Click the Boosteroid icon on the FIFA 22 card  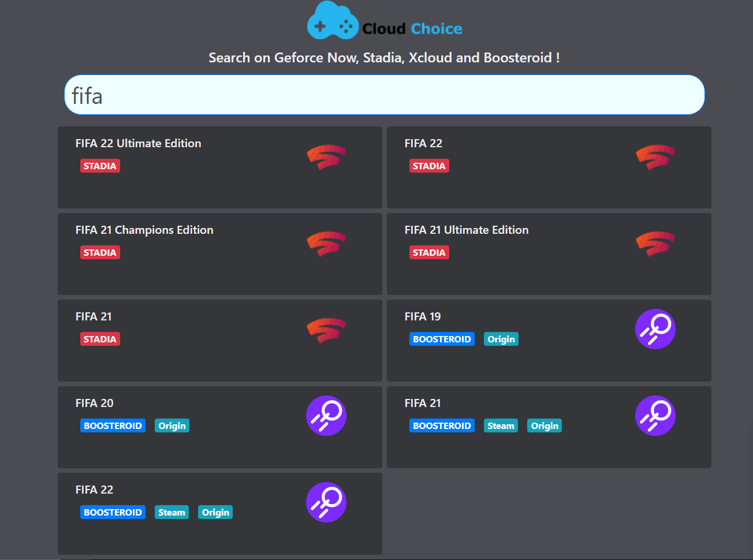click(326, 502)
